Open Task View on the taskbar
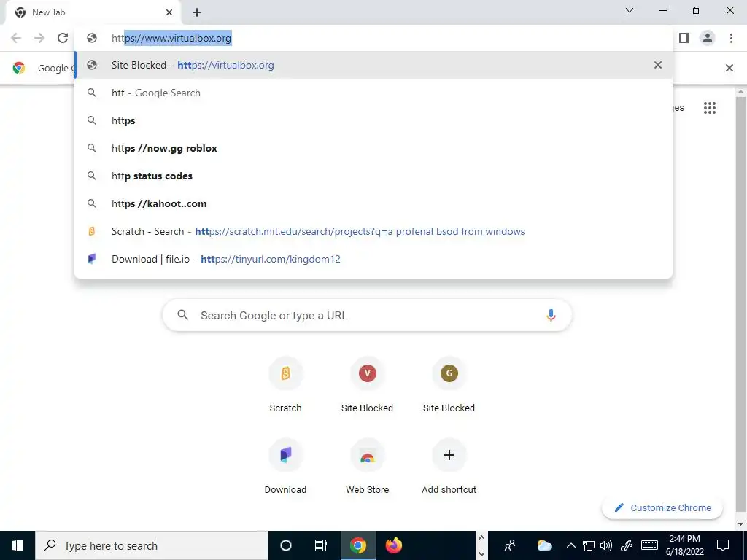Image resolution: width=747 pixels, height=560 pixels. 321,545
